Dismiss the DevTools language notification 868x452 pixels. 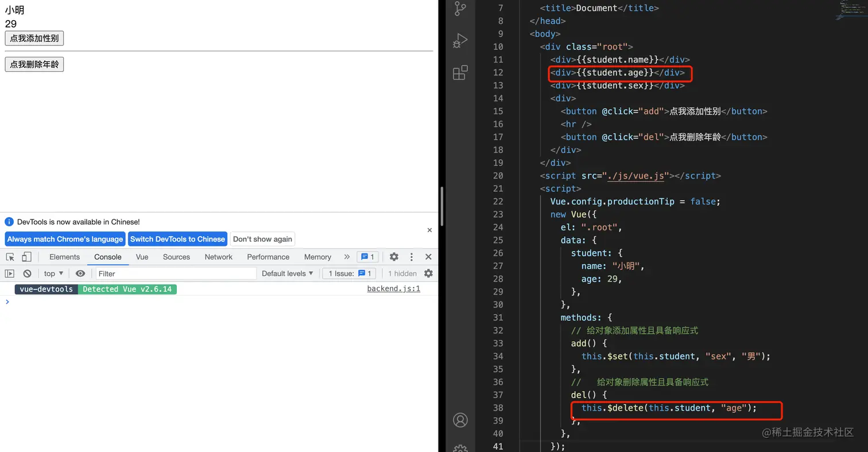[429, 230]
